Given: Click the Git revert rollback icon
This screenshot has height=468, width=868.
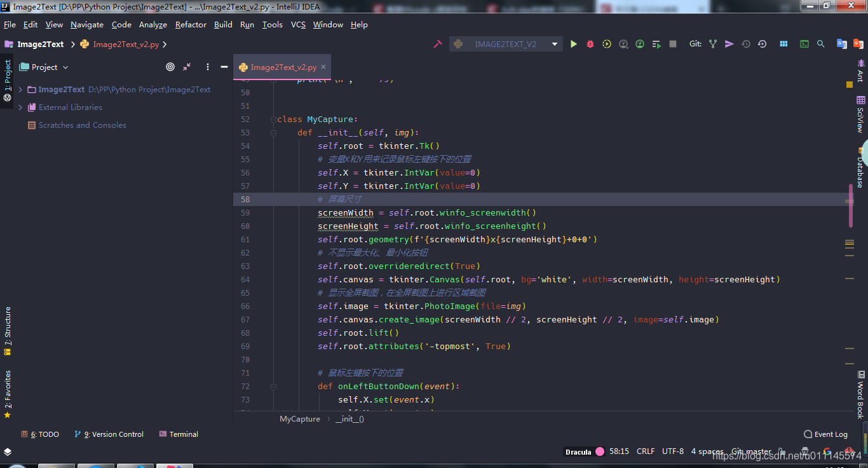Looking at the screenshot, I should pyautogui.click(x=762, y=44).
